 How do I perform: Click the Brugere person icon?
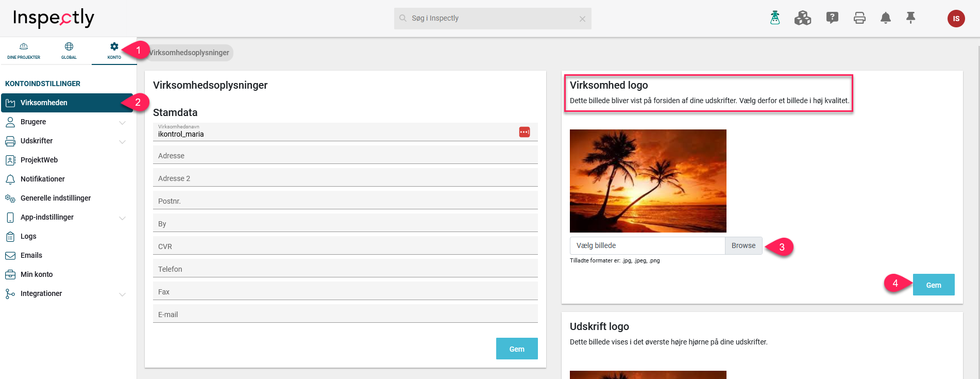[10, 122]
